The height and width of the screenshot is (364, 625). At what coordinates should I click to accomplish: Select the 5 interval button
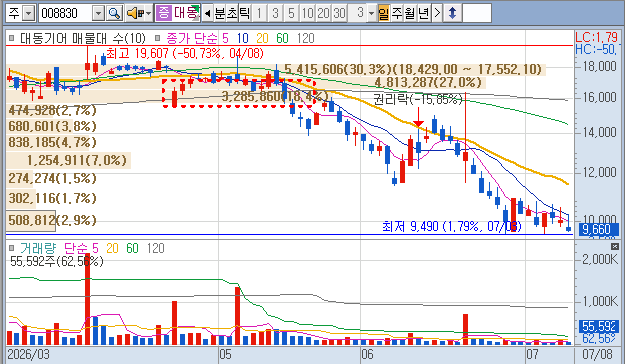pos(291,13)
